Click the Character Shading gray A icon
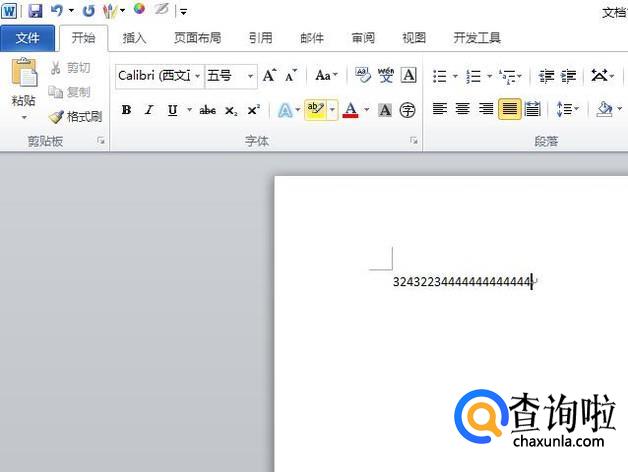The height and width of the screenshot is (472, 628). click(x=385, y=110)
